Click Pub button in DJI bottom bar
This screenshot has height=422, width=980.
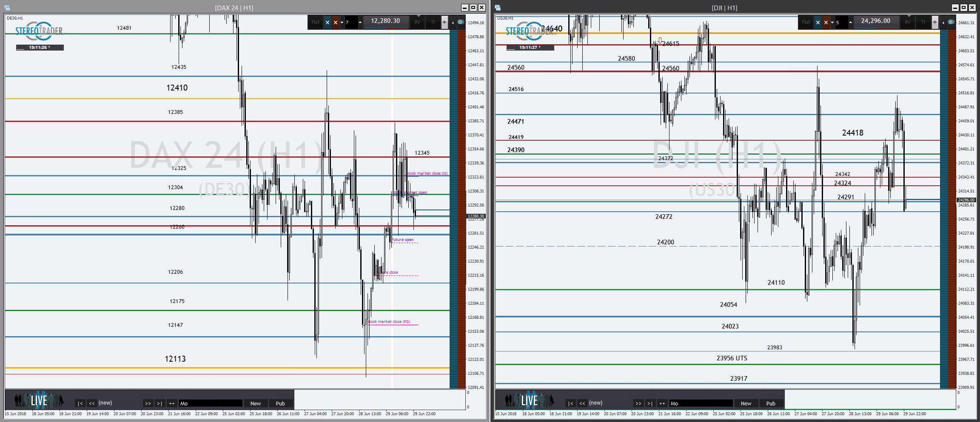point(771,403)
